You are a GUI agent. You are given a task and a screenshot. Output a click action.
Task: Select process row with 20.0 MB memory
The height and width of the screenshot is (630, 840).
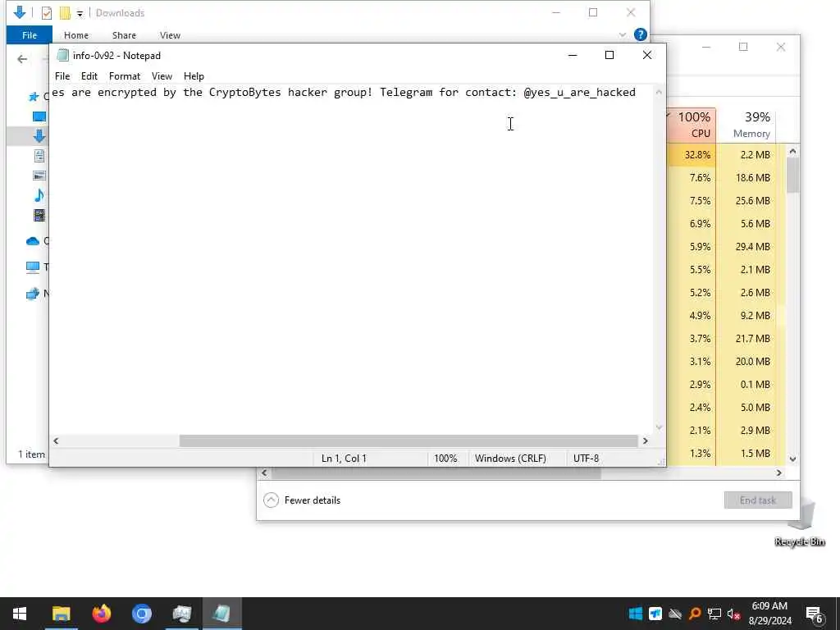(x=726, y=362)
